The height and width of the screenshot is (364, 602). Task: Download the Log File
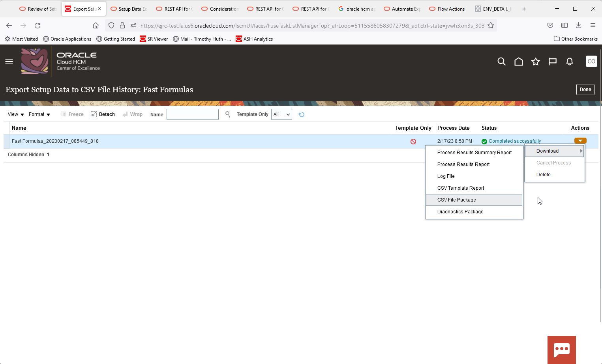(474, 176)
